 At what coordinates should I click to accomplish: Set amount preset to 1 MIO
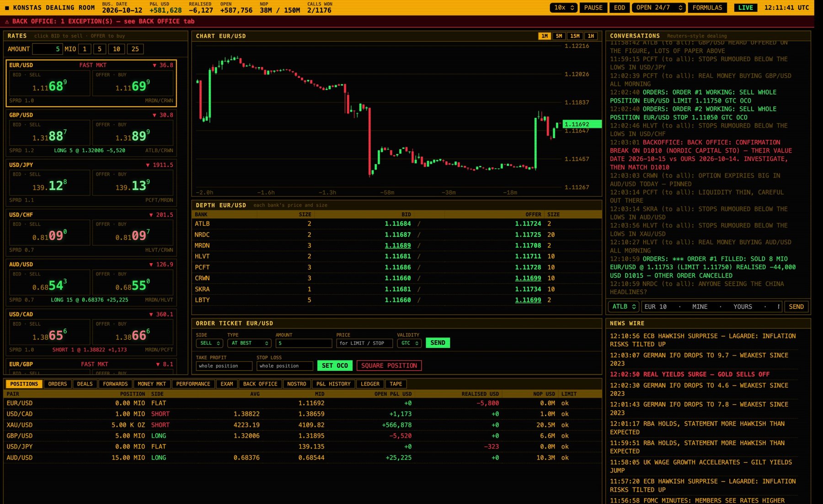tap(85, 49)
